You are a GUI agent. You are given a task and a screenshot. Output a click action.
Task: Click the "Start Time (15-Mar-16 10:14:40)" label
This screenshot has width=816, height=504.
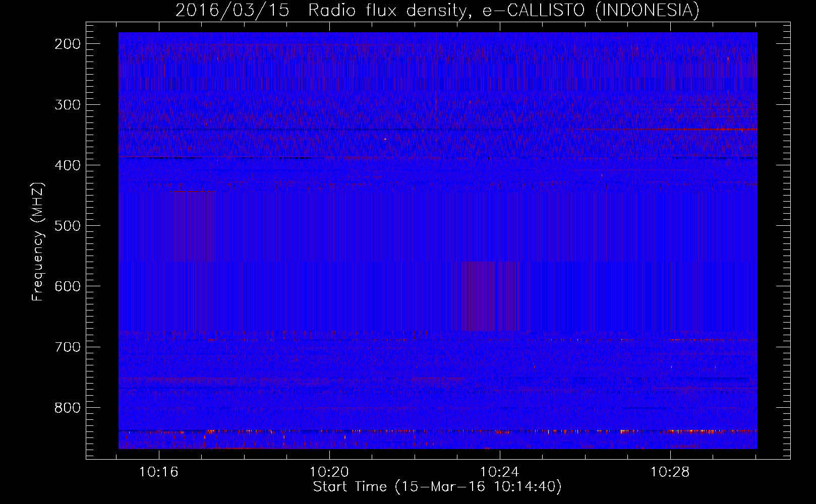437,487
